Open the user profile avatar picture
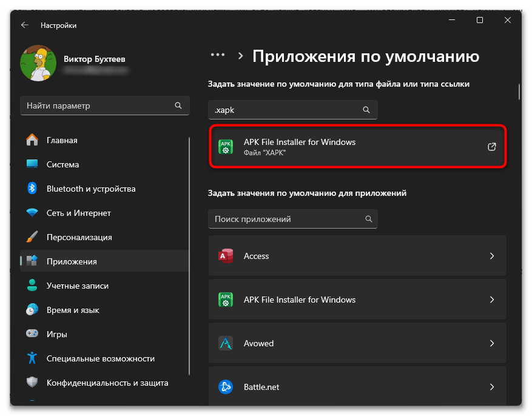This screenshot has width=532, height=416. [x=38, y=63]
